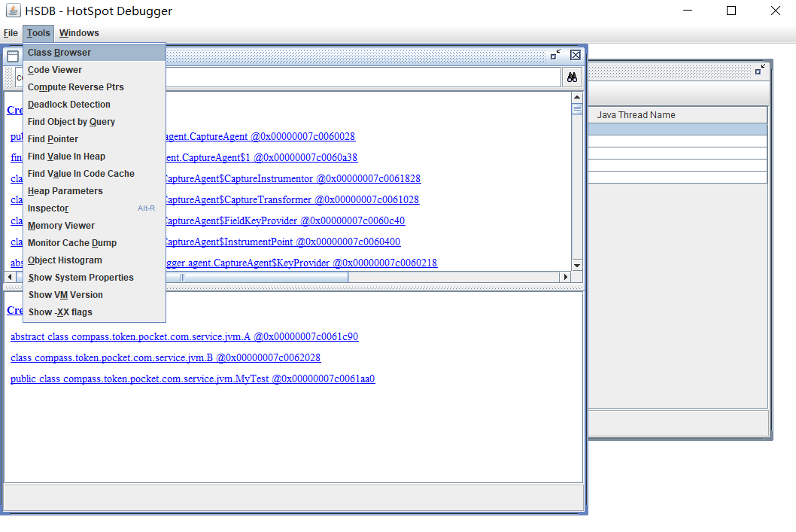Minimize the HSDB window
This screenshot has height=532, width=796.
pos(688,11)
